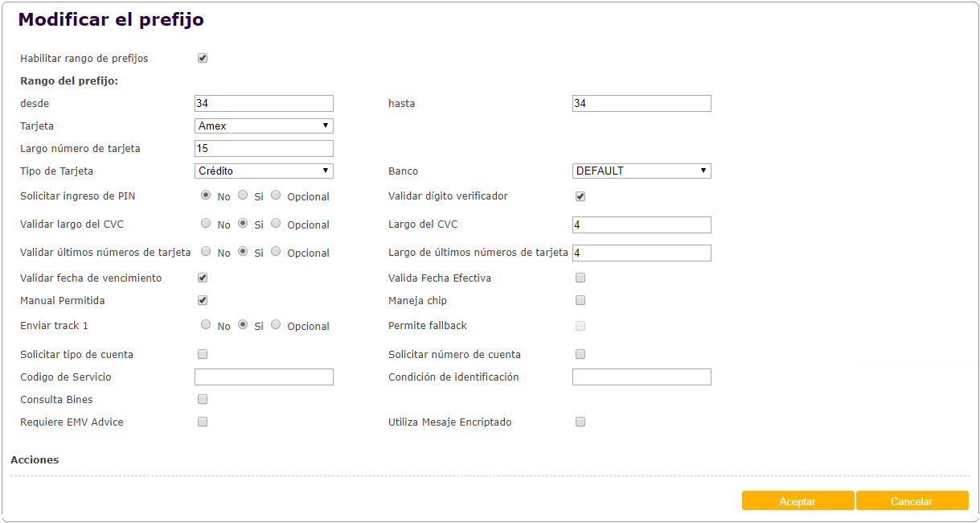The height and width of the screenshot is (523, 980).
Task: Enable the Maneja chip checkbox
Action: 580,300
